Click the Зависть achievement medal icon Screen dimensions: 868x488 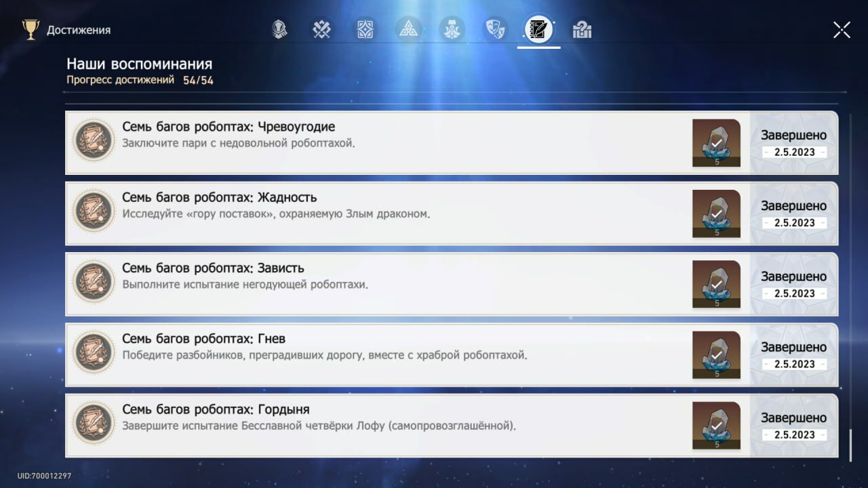coord(94,281)
